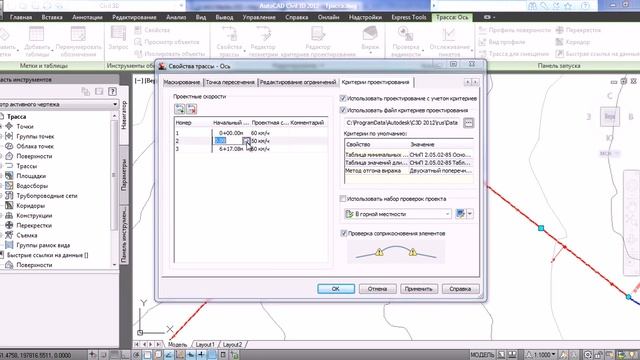Viewport: 640px width, 360px height.
Task: Expand the Трасса для смещения ribbon dropdown
Action: 513,53
